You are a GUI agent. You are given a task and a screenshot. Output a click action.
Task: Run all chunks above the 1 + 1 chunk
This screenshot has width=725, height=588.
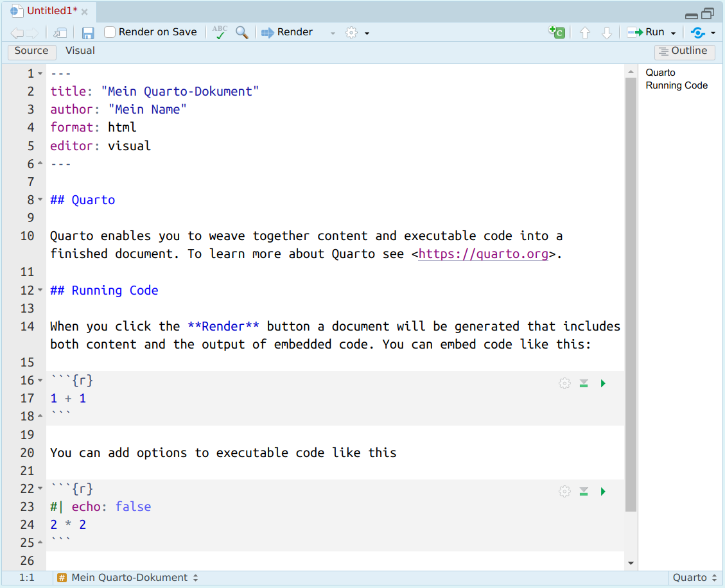tap(584, 383)
